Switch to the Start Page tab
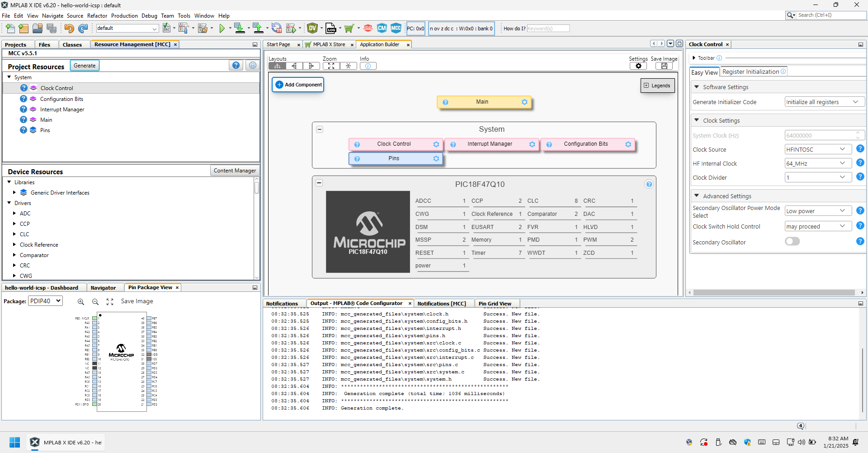The width and height of the screenshot is (868, 453). pos(278,44)
